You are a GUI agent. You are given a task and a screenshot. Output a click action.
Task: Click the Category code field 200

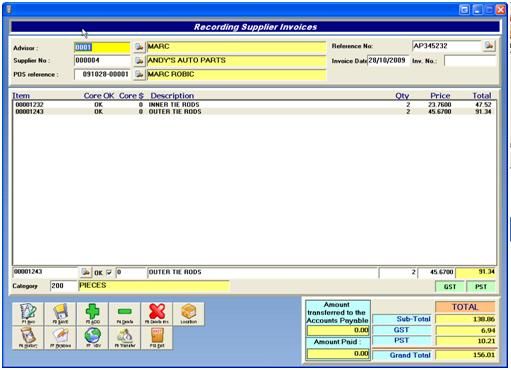(63, 286)
